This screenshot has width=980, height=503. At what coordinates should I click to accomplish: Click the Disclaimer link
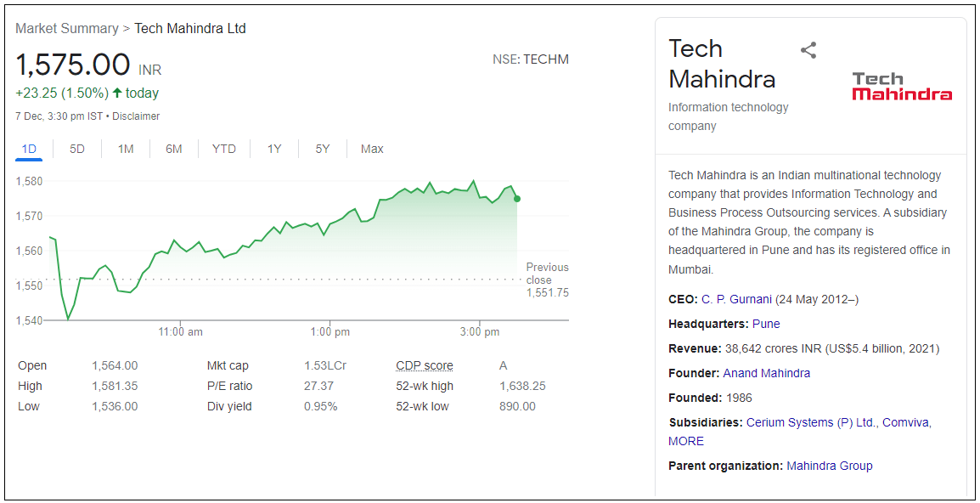136,116
